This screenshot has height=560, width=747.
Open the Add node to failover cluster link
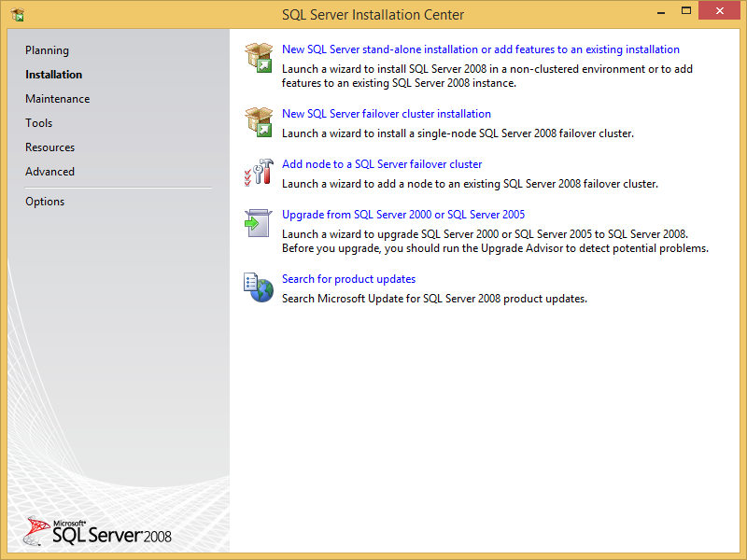(382, 163)
